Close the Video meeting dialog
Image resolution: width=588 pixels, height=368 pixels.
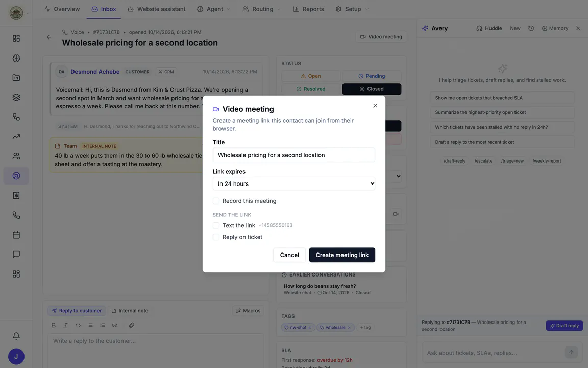pos(375,106)
